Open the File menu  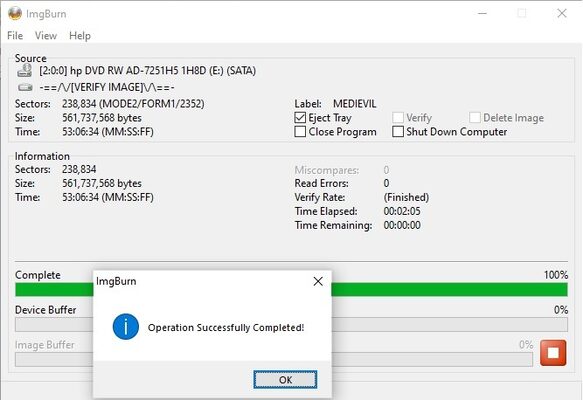coord(15,36)
